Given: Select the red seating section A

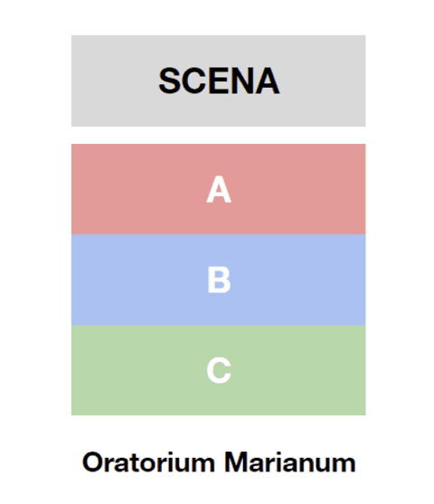Looking at the screenshot, I should coord(219,189).
